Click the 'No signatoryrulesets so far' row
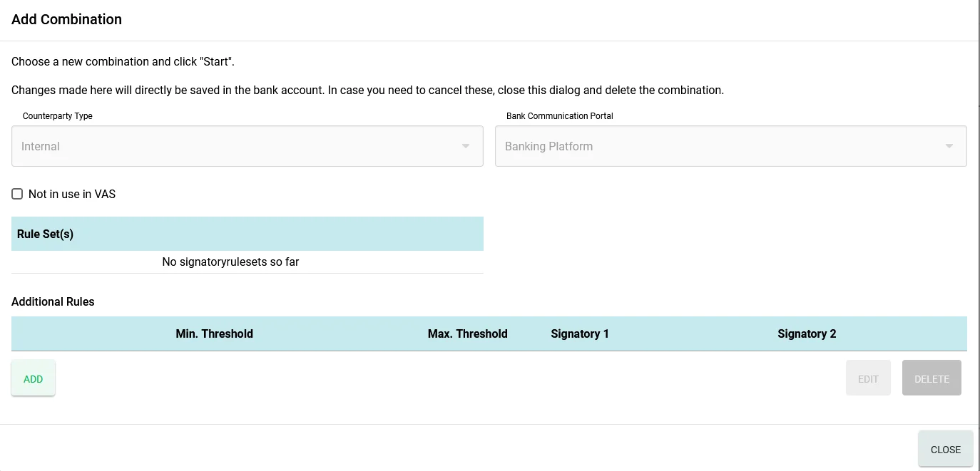 [x=247, y=262]
